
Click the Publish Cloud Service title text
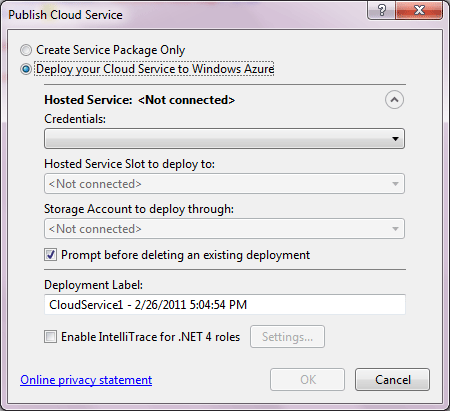pyautogui.click(x=65, y=15)
